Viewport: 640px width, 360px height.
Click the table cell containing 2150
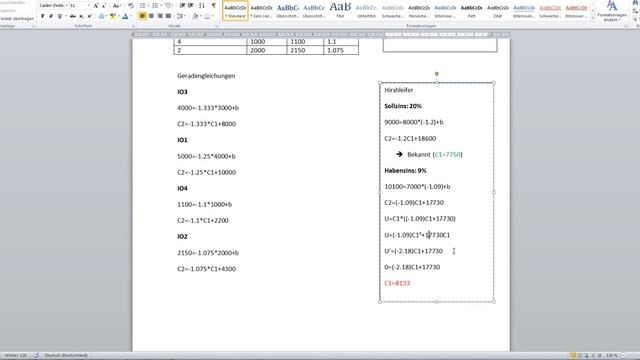(x=305, y=50)
